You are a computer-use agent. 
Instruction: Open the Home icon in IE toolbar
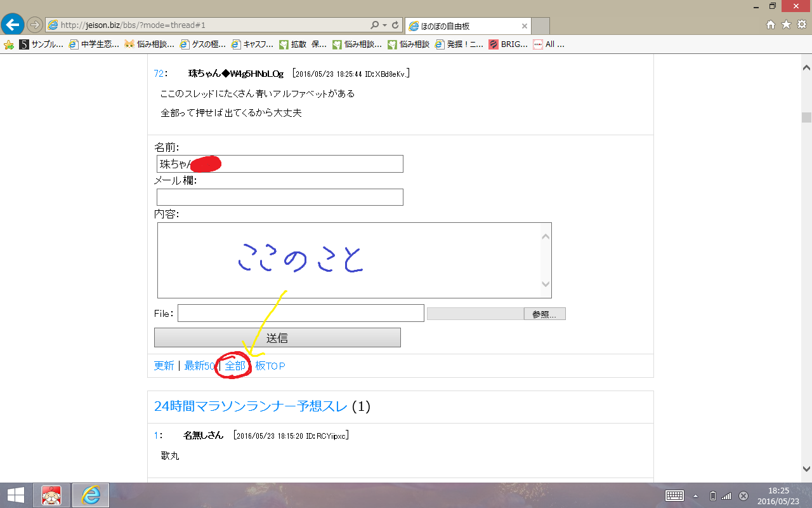coord(771,25)
